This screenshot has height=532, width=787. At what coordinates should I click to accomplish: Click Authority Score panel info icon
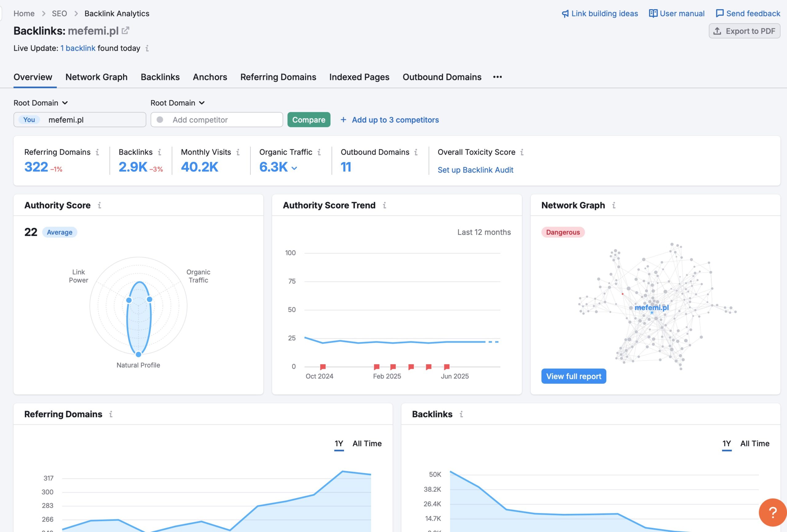[99, 205]
